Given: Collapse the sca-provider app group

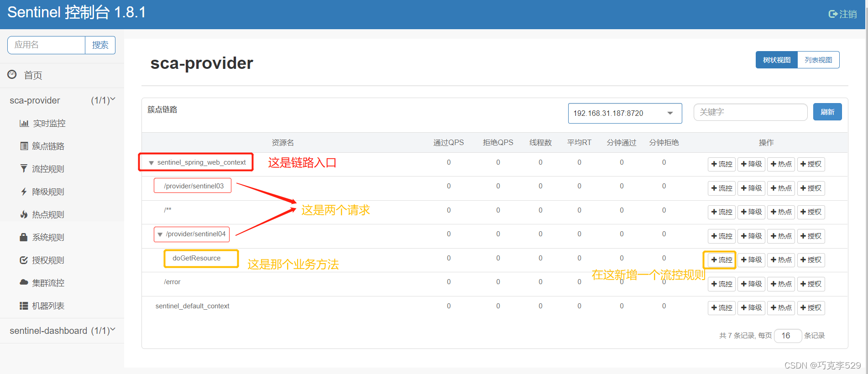Looking at the screenshot, I should [x=62, y=100].
